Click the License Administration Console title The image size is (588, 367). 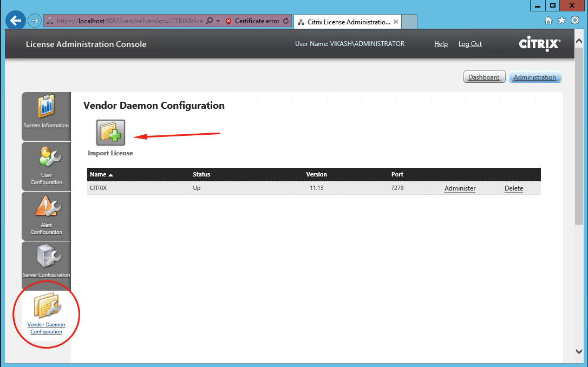(86, 44)
